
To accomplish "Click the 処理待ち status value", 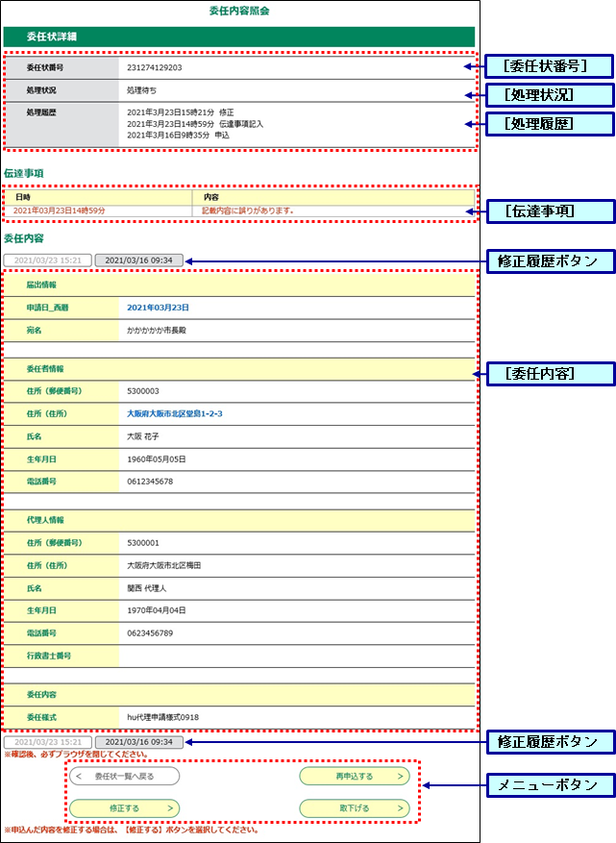I will point(142,90).
